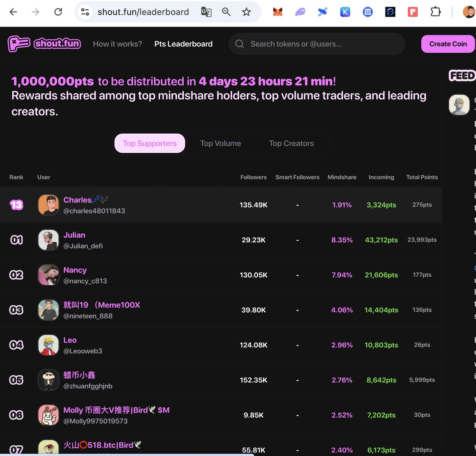Click the blue satellite extension icon
Viewport: 476px width, 456px height.
pyautogui.click(x=323, y=12)
